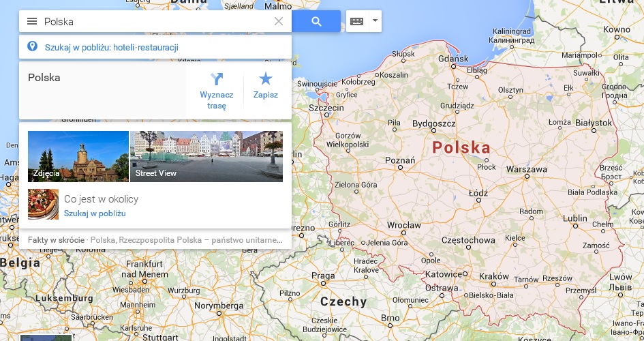
Task: Open the hamburger menu in search box
Action: [32, 21]
